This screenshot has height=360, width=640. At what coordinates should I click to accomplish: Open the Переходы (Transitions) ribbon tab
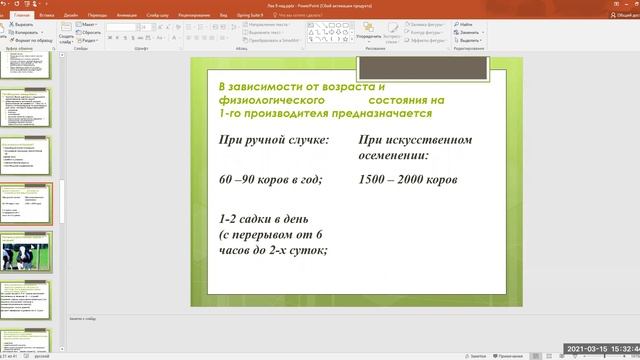tap(98, 15)
